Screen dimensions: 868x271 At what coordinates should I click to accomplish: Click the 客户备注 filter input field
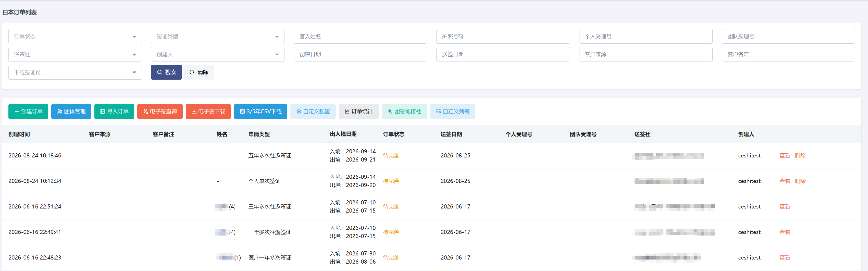coord(788,54)
